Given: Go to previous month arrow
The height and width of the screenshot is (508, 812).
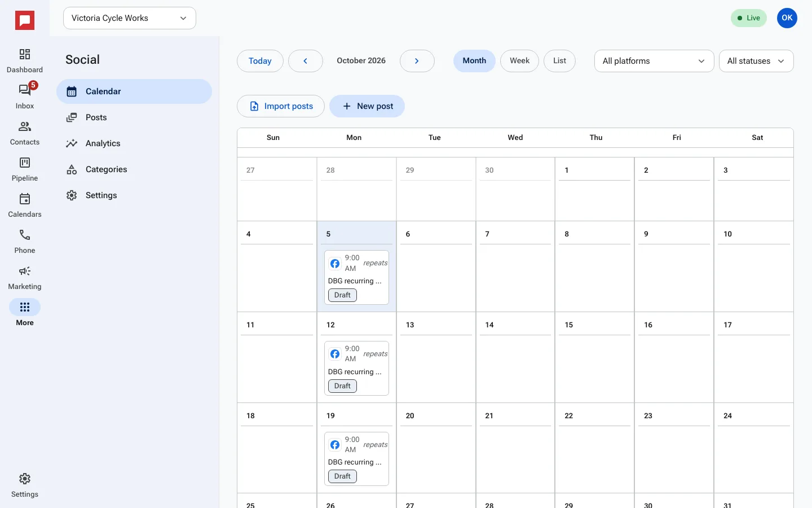Looking at the screenshot, I should (306, 61).
